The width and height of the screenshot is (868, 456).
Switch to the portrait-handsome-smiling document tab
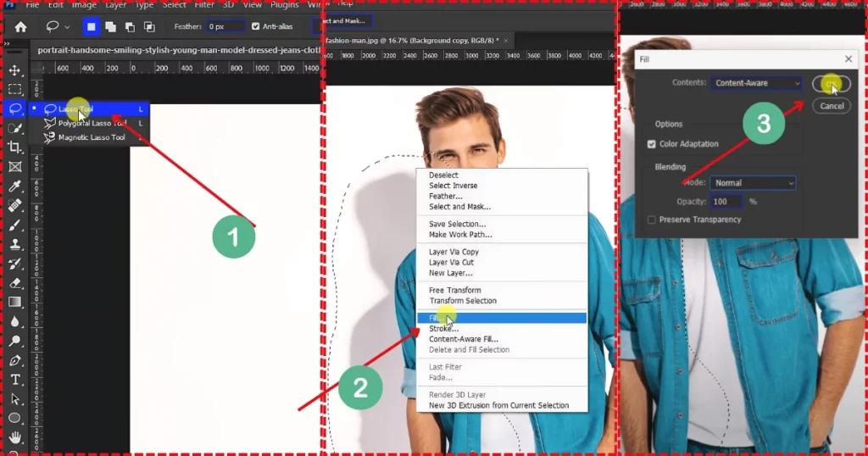pos(179,50)
